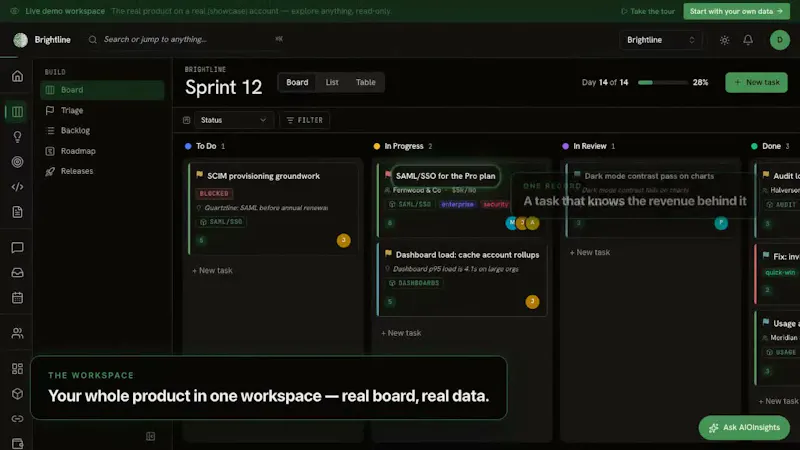Click the flag on Dashboard load card
800x450 pixels.
(x=388, y=254)
